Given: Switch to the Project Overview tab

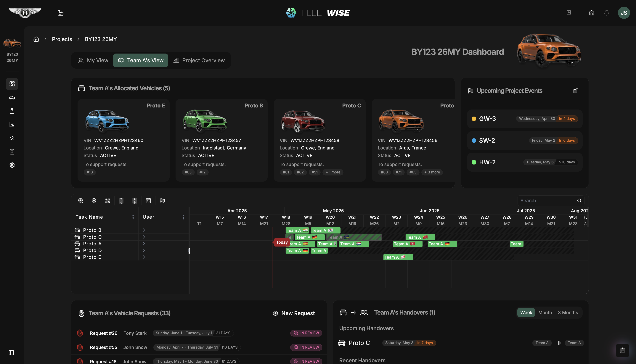Looking at the screenshot, I should (x=199, y=60).
